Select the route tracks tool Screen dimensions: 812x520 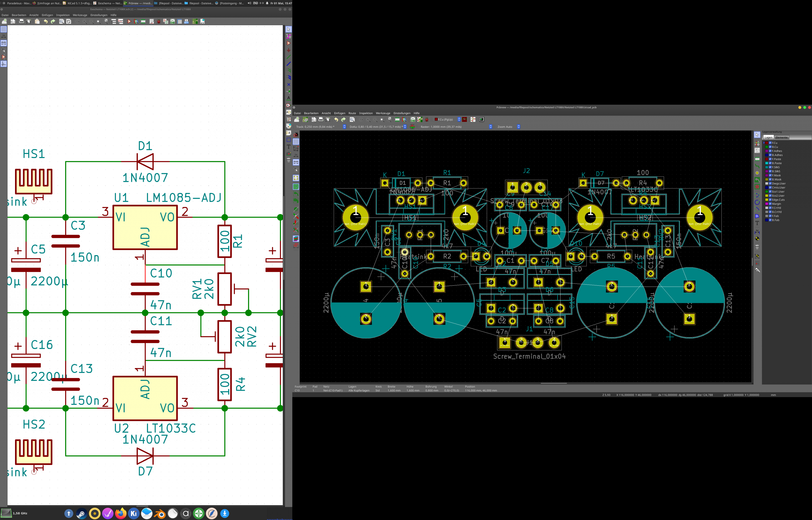pyautogui.click(x=757, y=166)
